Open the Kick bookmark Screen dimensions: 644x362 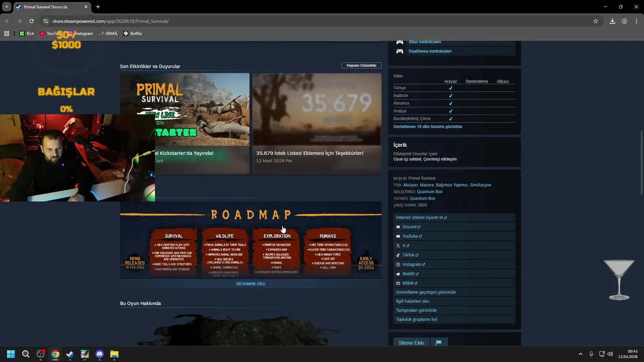pyautogui.click(x=27, y=33)
